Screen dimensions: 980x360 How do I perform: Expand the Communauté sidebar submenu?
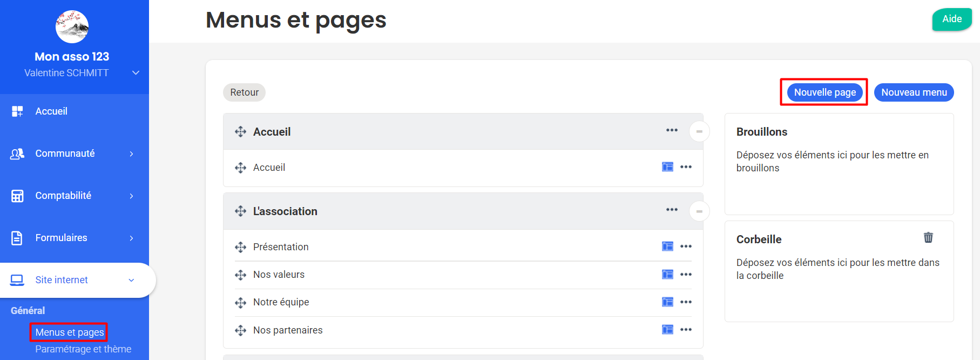pos(131,154)
